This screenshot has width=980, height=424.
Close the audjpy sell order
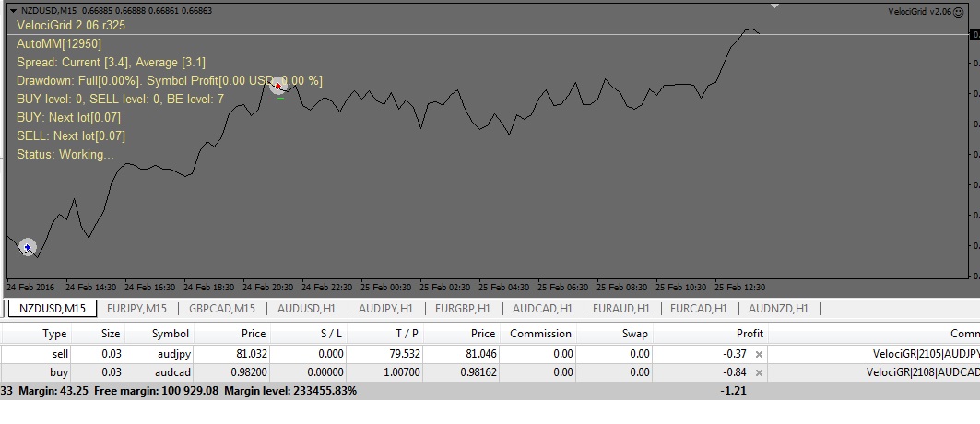click(x=759, y=354)
